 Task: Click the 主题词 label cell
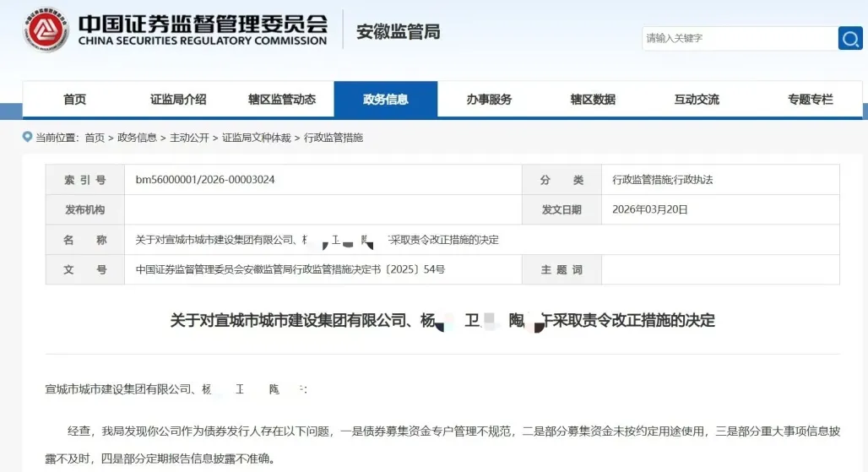point(561,269)
